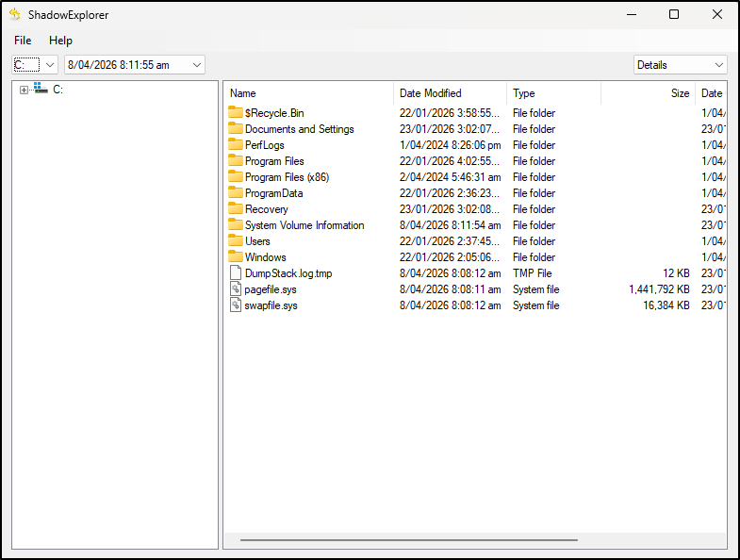Click pagefile.sys System file type cell
This screenshot has height=560, width=740.
(x=536, y=289)
